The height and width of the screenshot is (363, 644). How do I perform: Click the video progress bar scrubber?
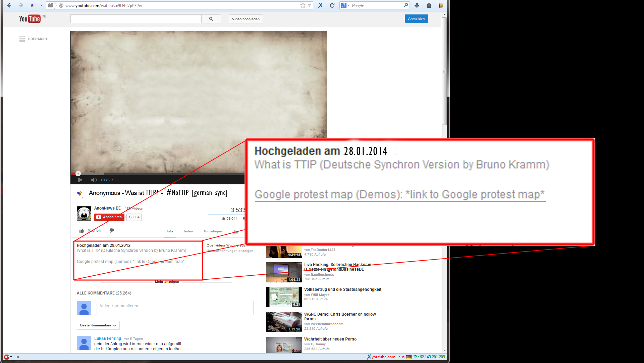coord(78,174)
